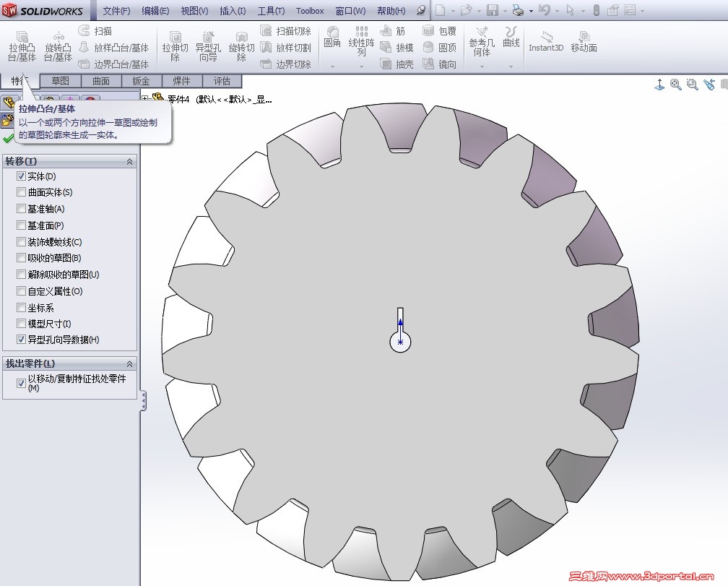Click the Revolved Boss/Base (旋转凸台/基体) tool
Image resolution: width=728 pixels, height=586 pixels.
click(58, 46)
